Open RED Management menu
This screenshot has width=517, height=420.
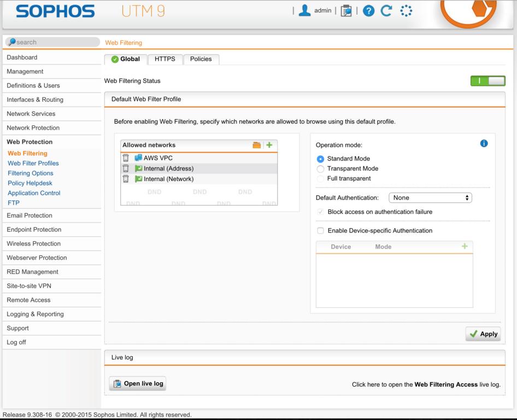tap(52, 272)
